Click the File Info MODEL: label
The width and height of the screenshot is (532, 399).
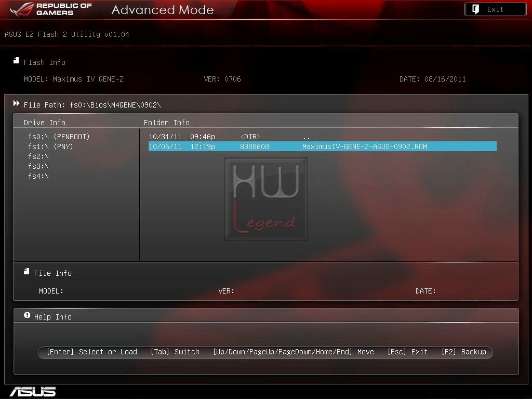click(51, 291)
